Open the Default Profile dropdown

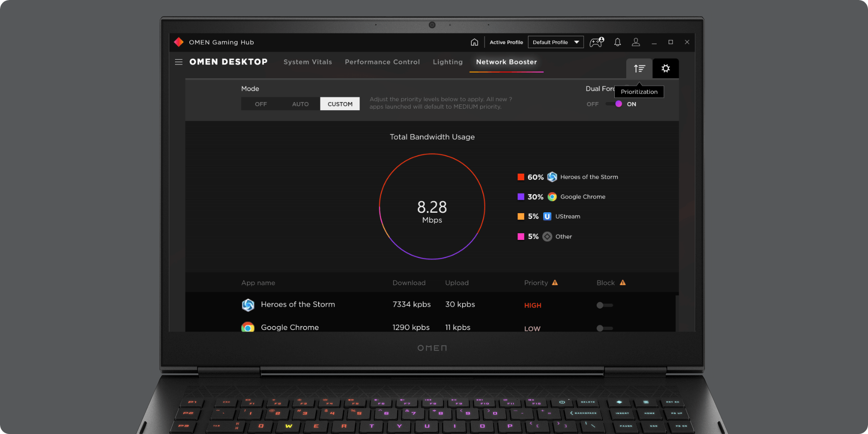[x=556, y=42]
